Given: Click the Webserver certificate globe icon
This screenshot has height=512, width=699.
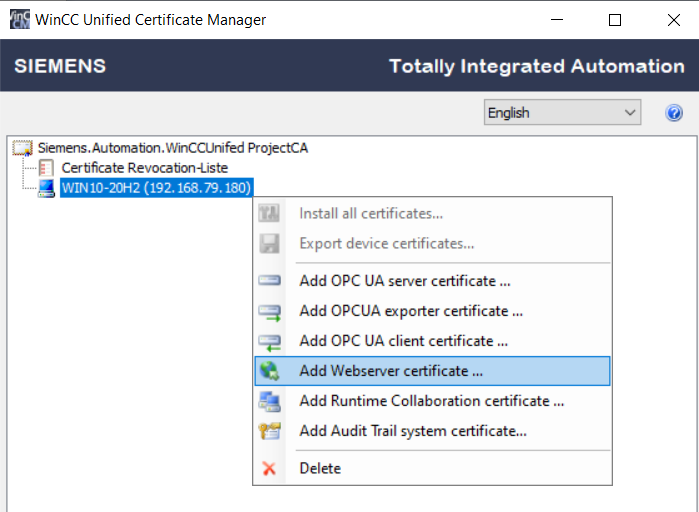Looking at the screenshot, I should point(270,371).
